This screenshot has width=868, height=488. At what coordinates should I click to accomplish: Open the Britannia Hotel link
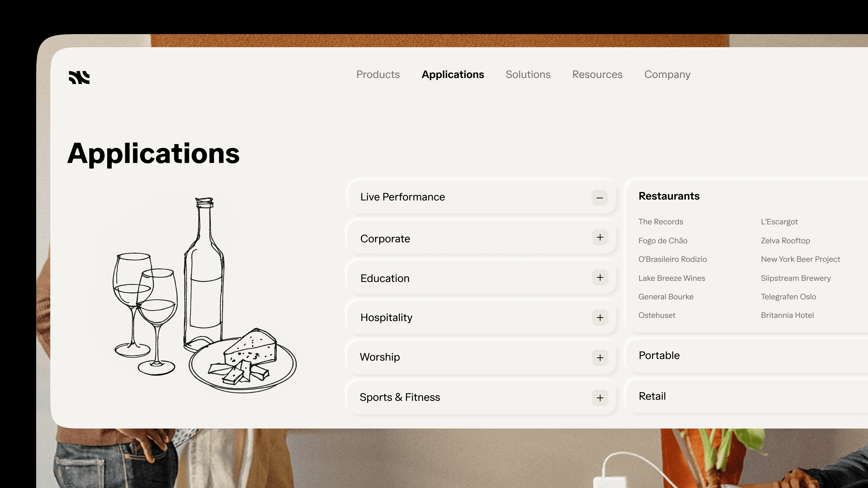tap(787, 315)
